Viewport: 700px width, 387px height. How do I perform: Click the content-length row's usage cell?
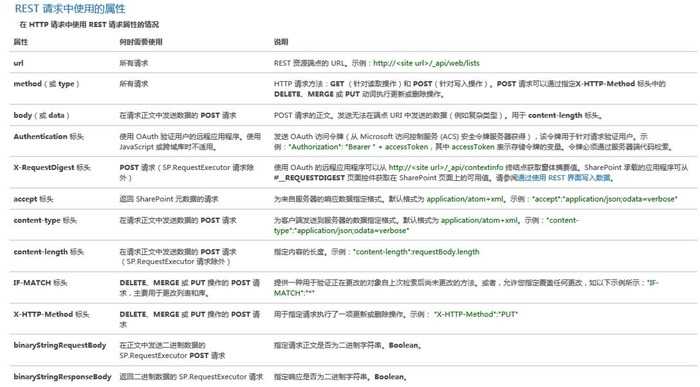point(178,257)
